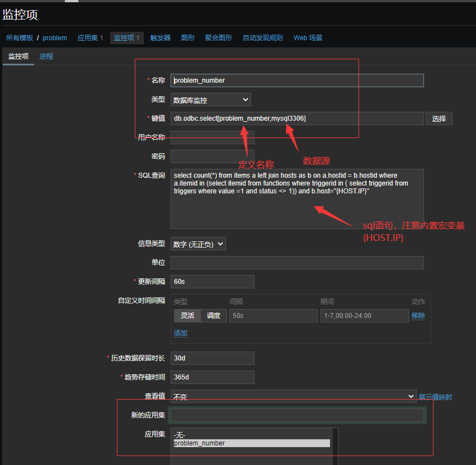Open the 信息类型 dropdown
The width and height of the screenshot is (476, 465).
click(198, 244)
